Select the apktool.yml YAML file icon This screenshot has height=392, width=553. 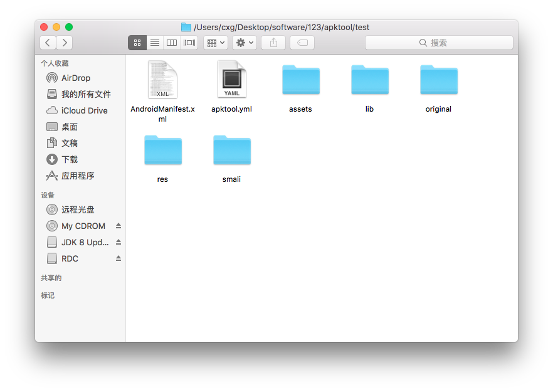click(232, 80)
